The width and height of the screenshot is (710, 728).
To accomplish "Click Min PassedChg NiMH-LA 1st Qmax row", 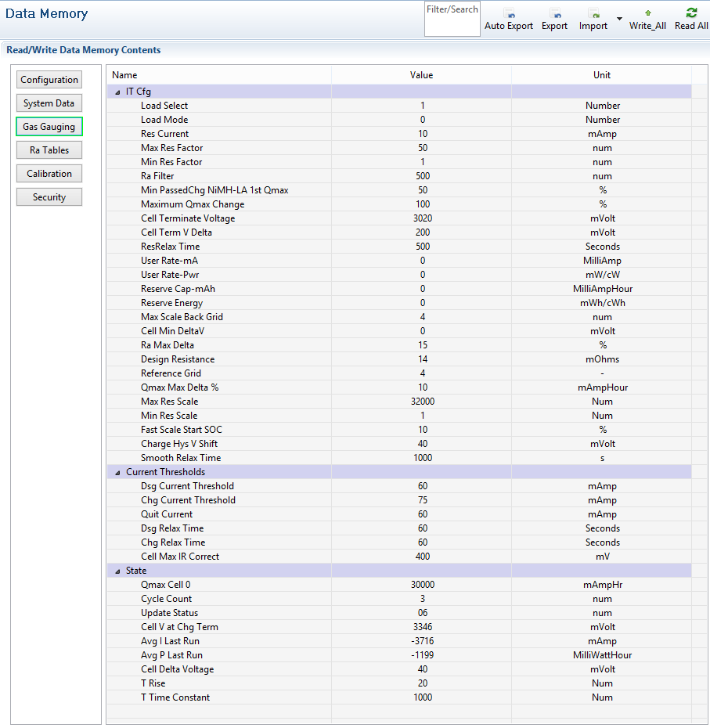I will [x=399, y=190].
